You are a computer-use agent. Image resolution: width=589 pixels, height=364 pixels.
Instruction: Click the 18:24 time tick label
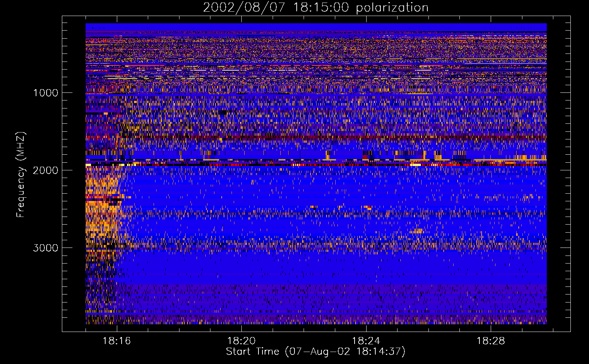(366, 341)
